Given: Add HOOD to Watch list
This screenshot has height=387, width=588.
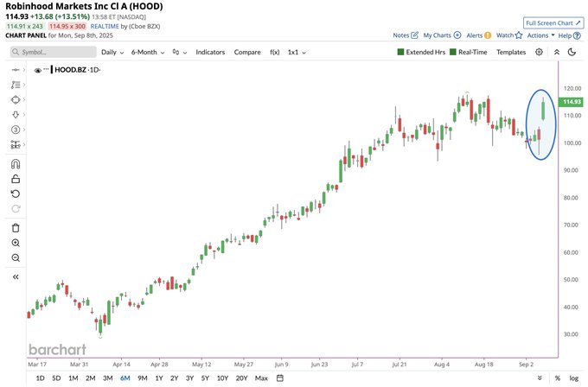Looking at the screenshot, I should point(509,35).
